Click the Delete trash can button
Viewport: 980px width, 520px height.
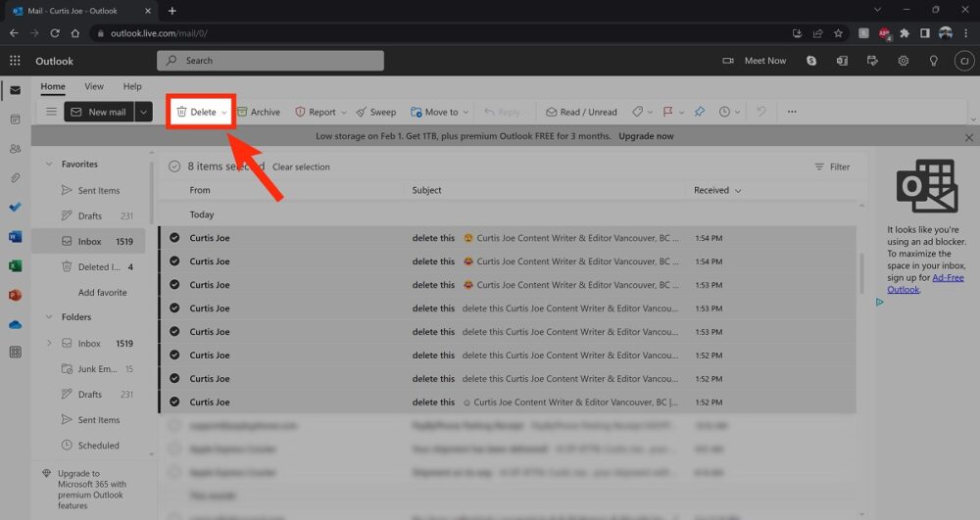click(x=197, y=112)
